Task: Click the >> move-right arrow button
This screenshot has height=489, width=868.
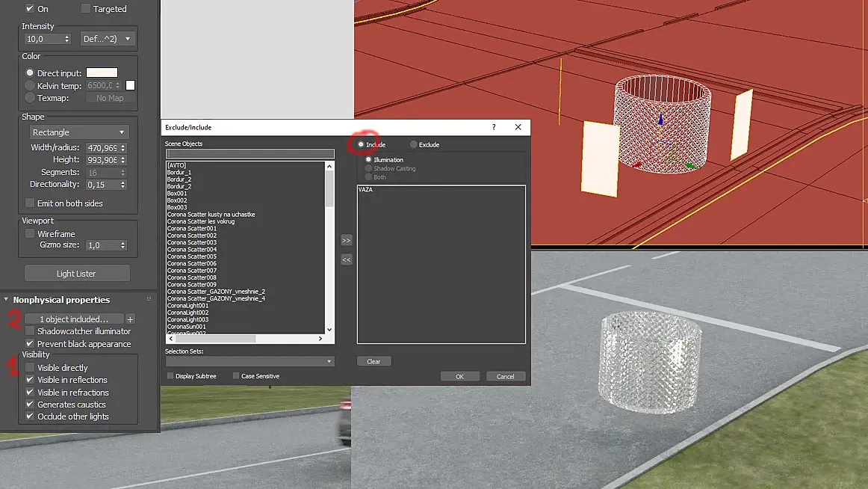Action: (x=346, y=240)
